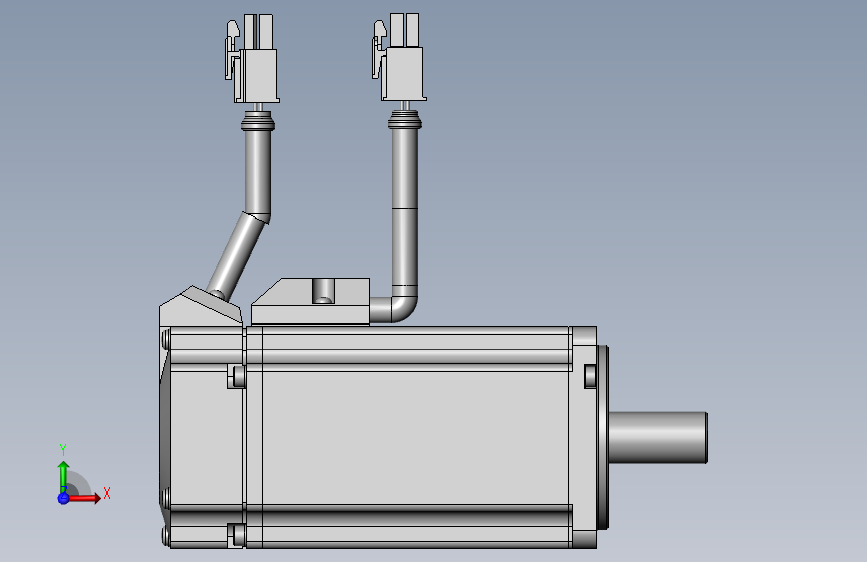Select the right cable plug connector
Screen dimensions: 867x562
tap(399, 57)
